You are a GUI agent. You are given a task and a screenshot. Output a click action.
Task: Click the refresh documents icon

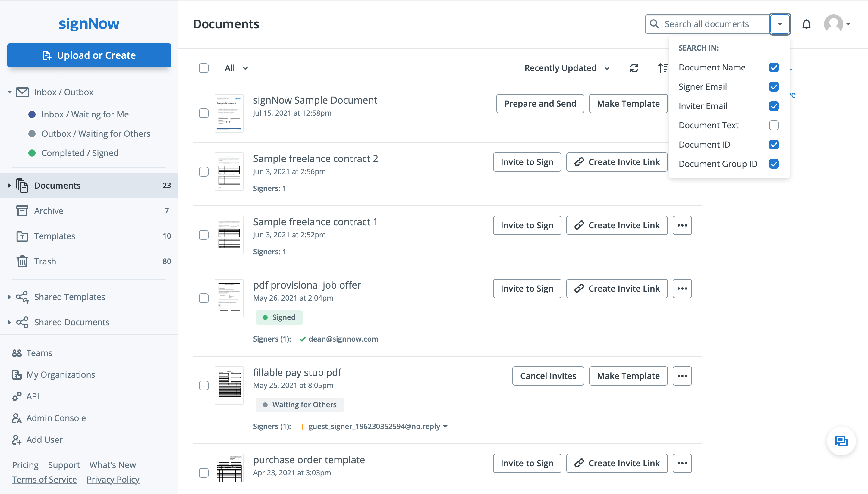coord(634,68)
